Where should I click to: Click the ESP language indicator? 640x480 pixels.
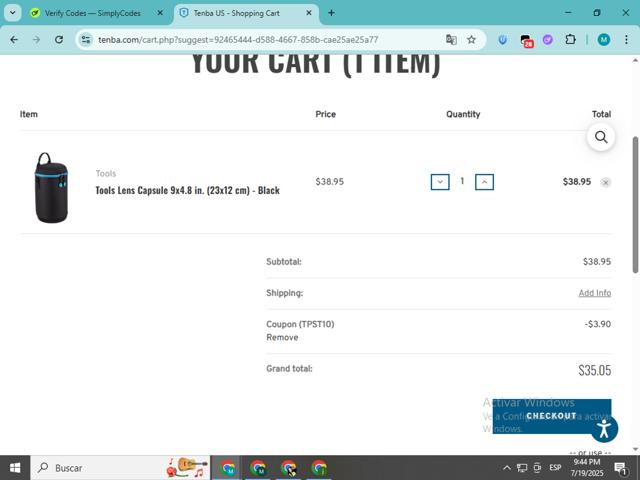point(555,468)
